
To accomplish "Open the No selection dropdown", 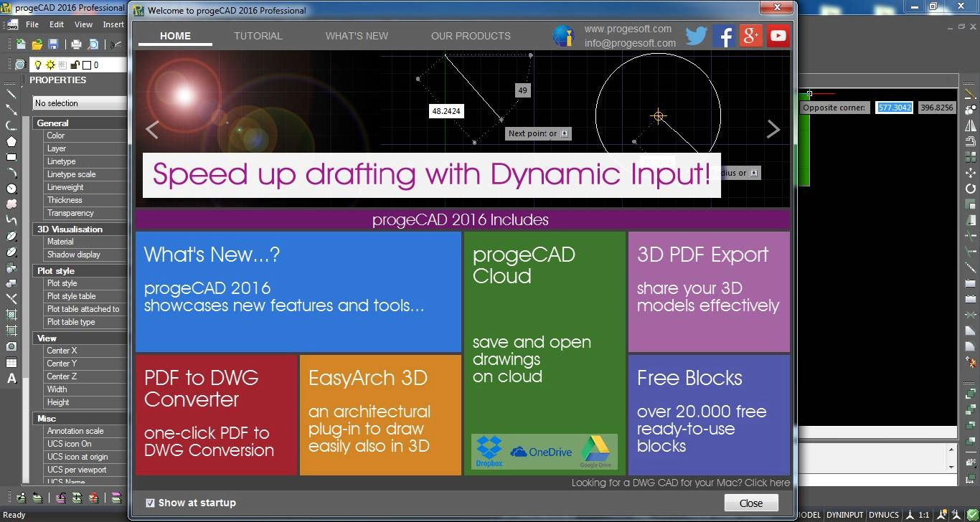I will point(80,103).
